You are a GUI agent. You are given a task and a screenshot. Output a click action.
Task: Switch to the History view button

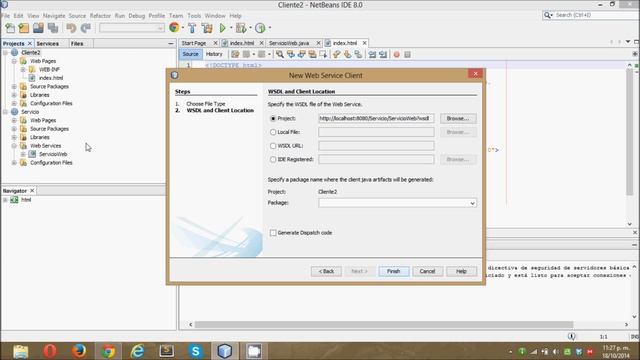214,54
